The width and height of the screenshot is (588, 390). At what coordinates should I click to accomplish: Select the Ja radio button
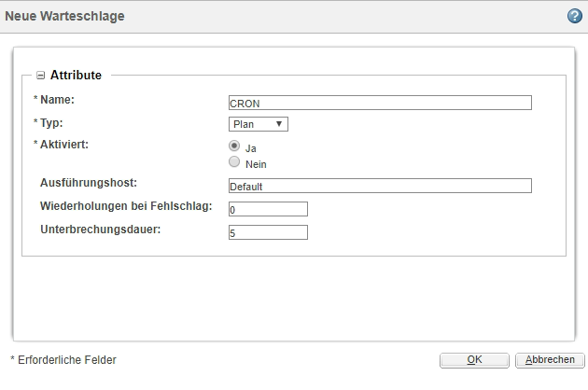pyautogui.click(x=234, y=146)
